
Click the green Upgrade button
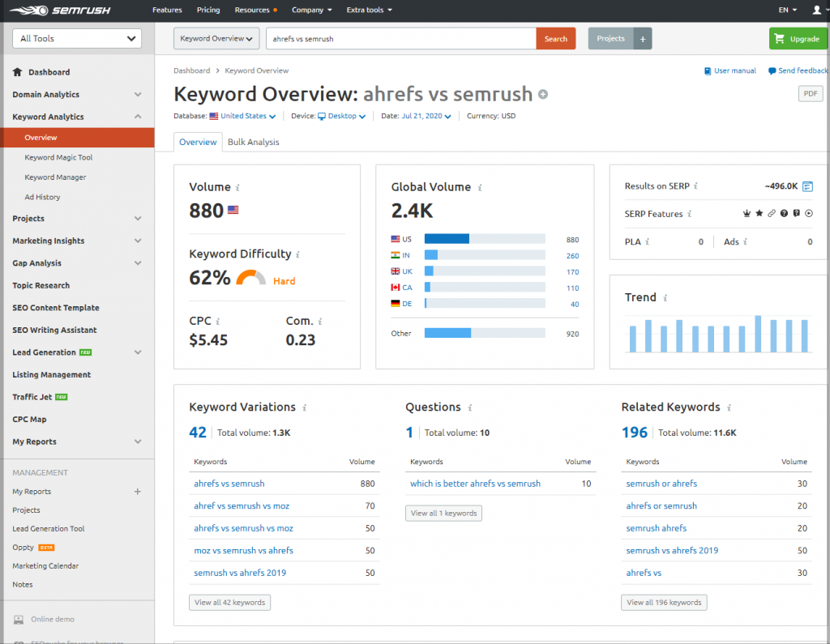(798, 39)
